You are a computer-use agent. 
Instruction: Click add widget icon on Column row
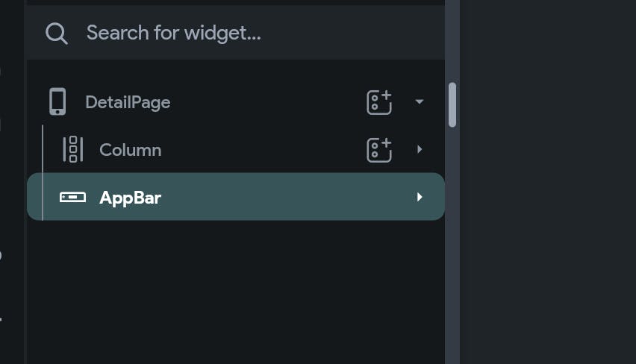(x=379, y=150)
